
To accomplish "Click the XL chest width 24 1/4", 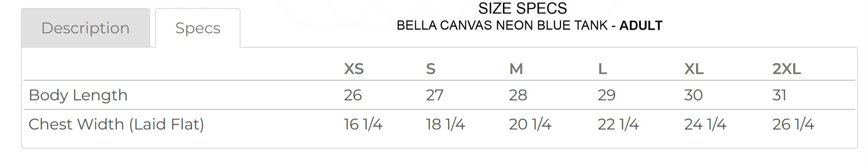I will [x=705, y=124].
